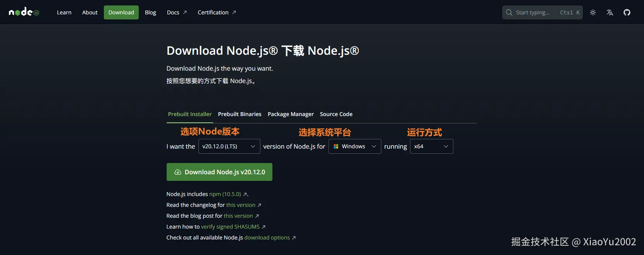Open the download options link
Viewport: 644px width, 255px height.
(267, 238)
